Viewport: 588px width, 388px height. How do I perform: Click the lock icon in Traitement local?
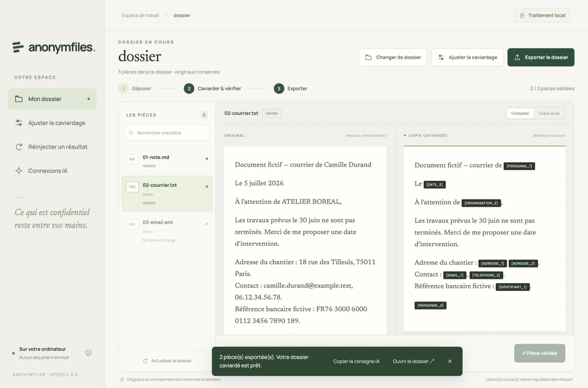pyautogui.click(x=522, y=15)
